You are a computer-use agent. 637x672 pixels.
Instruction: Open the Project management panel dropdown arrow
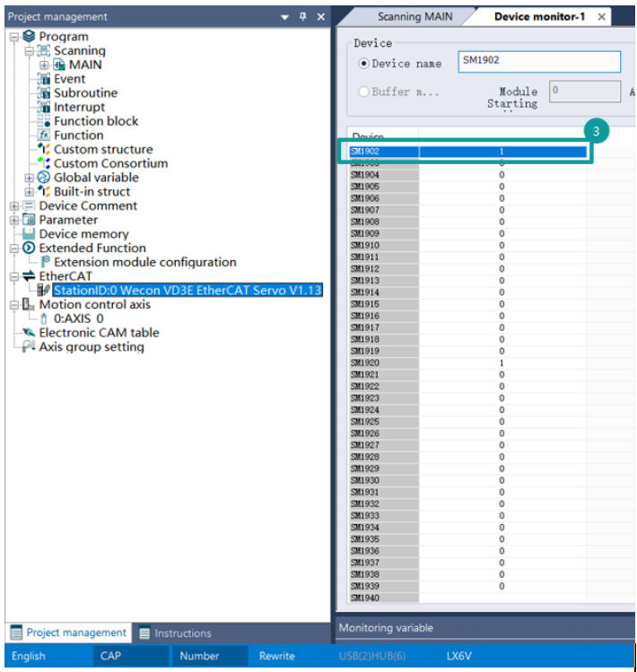tap(285, 17)
